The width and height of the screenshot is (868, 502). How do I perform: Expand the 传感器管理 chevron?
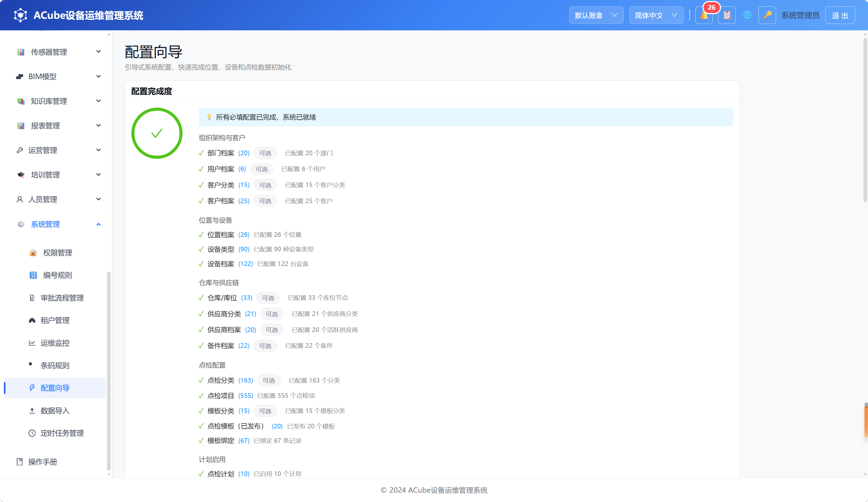pos(99,52)
